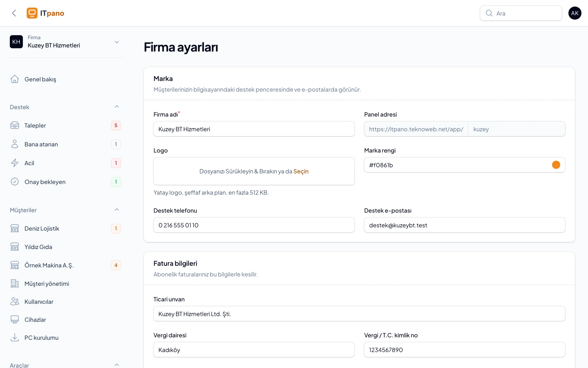Click the Müşteri yönetimi building icon
Viewport: 588px width, 368px height.
tap(15, 283)
